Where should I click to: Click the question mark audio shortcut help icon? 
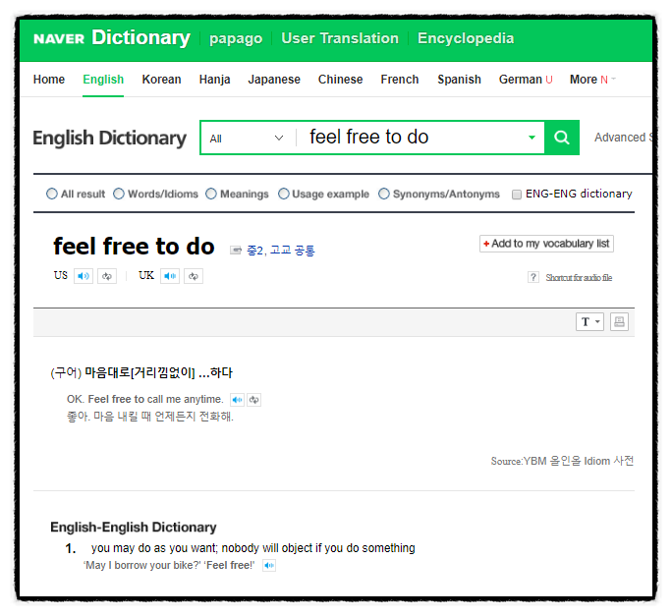pos(533,277)
